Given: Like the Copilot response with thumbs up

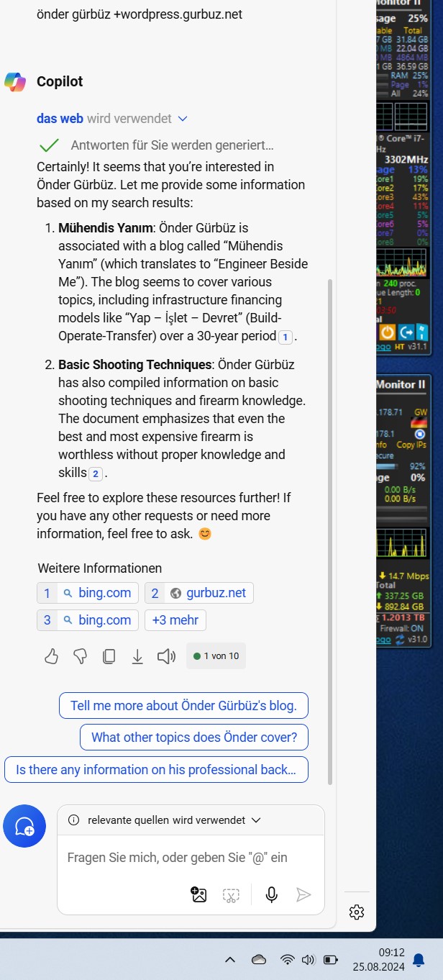Looking at the screenshot, I should point(51,656).
